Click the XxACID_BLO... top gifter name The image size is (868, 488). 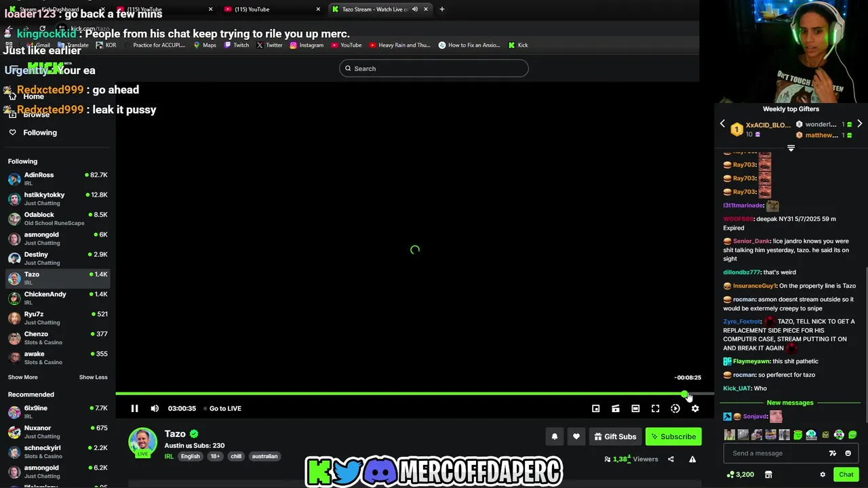tap(768, 125)
